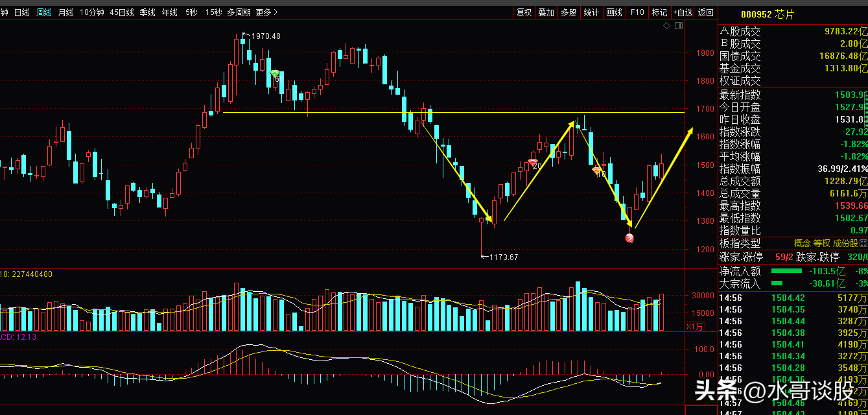Click the diamond icon above the chart

pyautogui.click(x=666, y=25)
